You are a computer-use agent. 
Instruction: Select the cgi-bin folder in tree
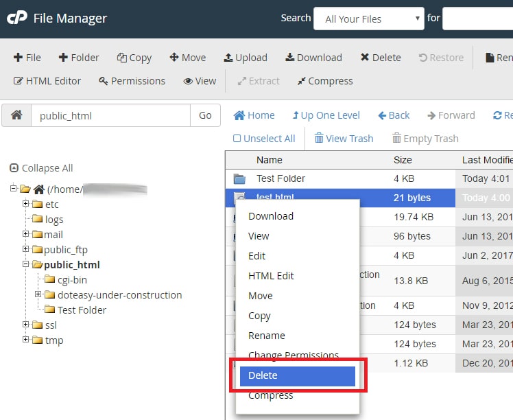point(72,280)
